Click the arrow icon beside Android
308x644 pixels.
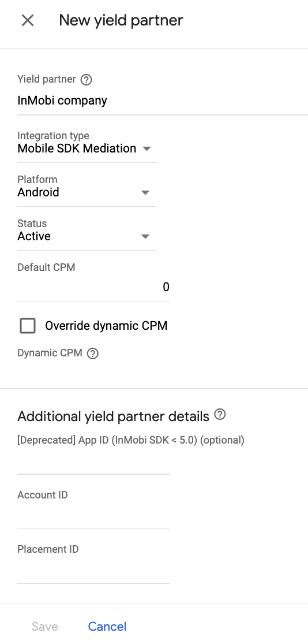(x=145, y=193)
